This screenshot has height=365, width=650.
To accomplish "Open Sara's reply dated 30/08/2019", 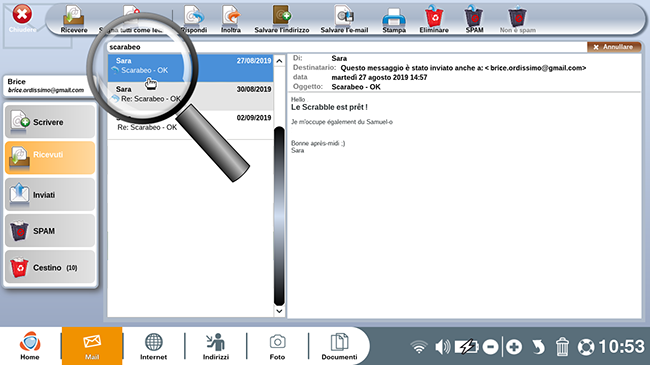I will coord(190,96).
